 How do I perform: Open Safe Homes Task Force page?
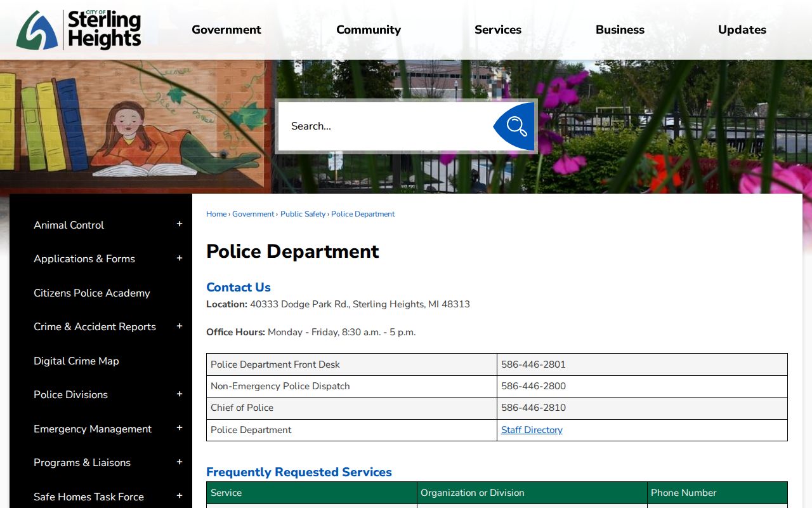point(89,497)
